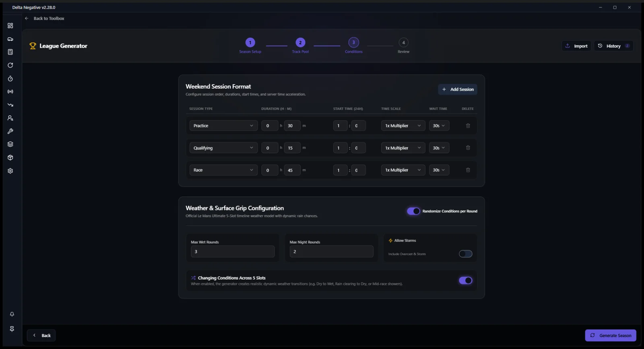Image resolution: width=644 pixels, height=349 pixels.
Task: Click the Generate Season button
Action: [611, 335]
